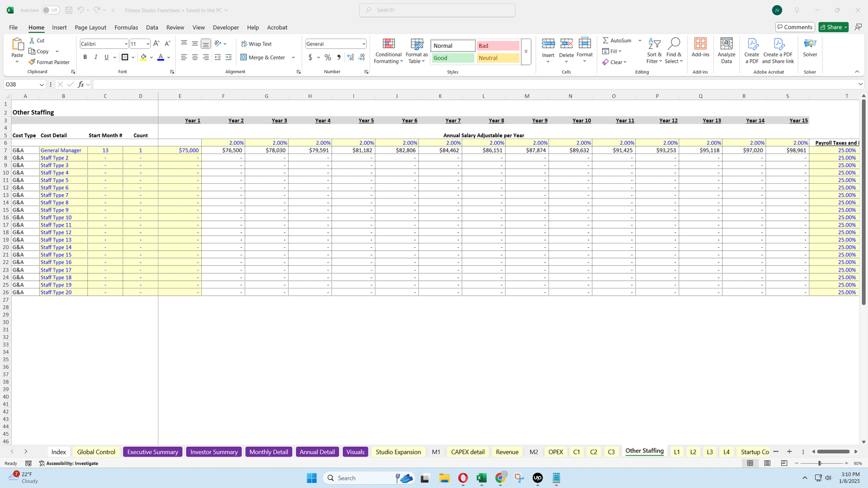Open the Comments pane

[x=795, y=27]
